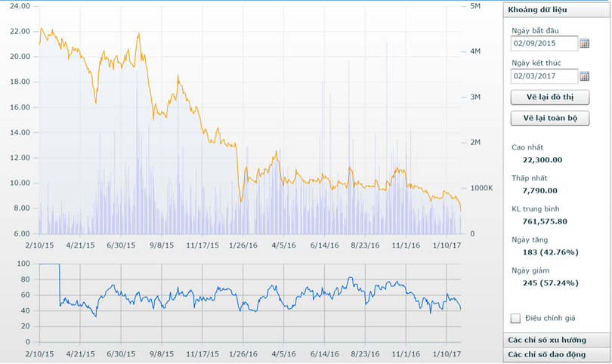Click the Thấp nhất value 7,790.00
612x364 pixels.
pos(542,190)
